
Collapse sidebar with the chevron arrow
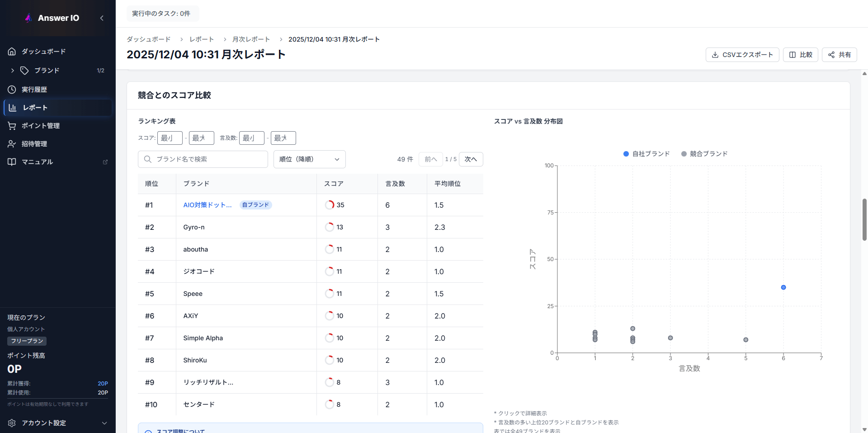click(102, 18)
